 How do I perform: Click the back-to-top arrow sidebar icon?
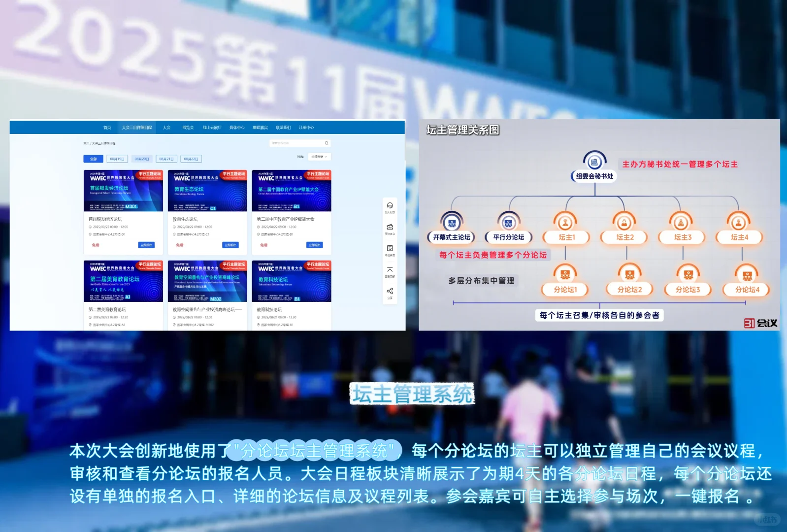coord(390,269)
